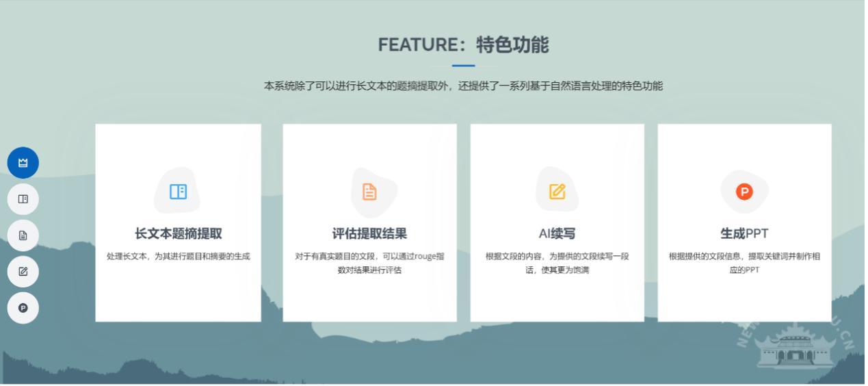The image size is (868, 386).
Task: Select the edit pencil icon in the side navigation
Action: point(23,272)
